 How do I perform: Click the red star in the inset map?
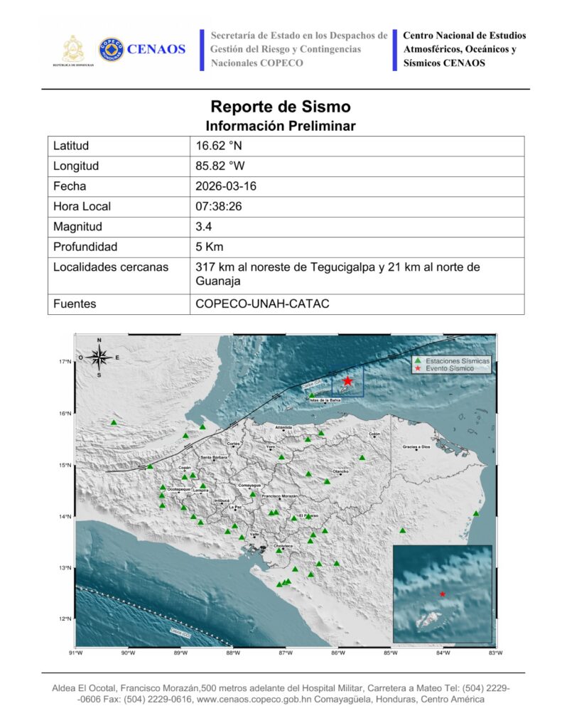coord(442,594)
